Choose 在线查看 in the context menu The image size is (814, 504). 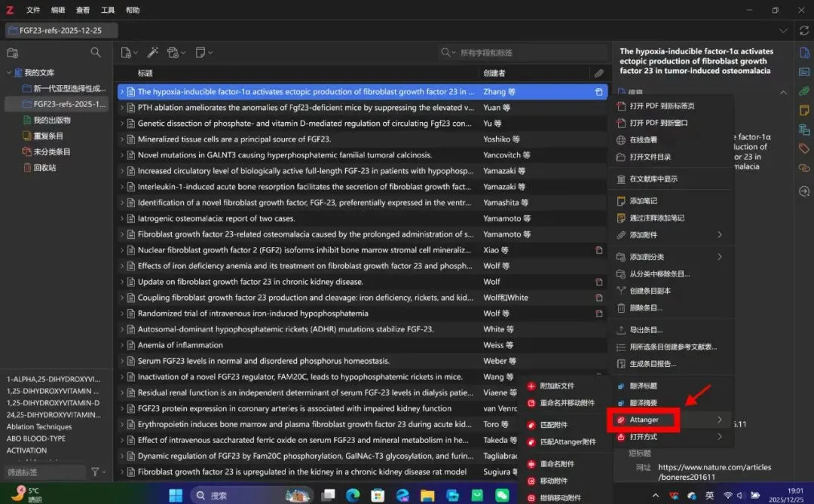[x=672, y=139]
